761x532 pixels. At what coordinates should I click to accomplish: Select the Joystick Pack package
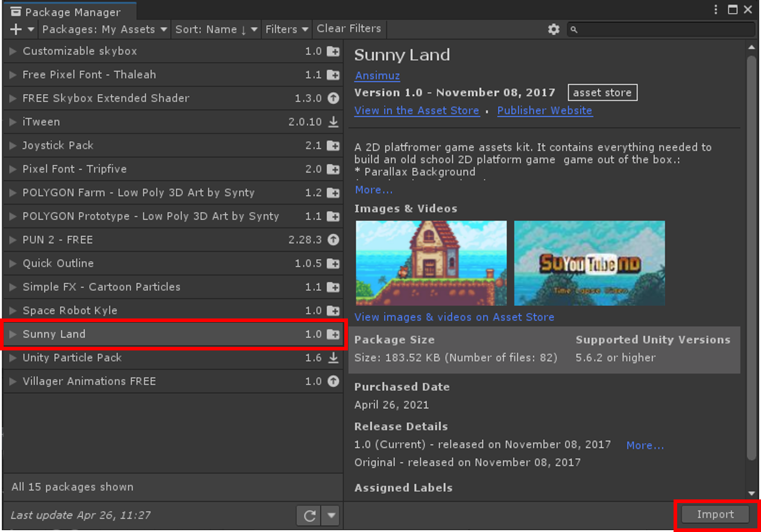(173, 145)
